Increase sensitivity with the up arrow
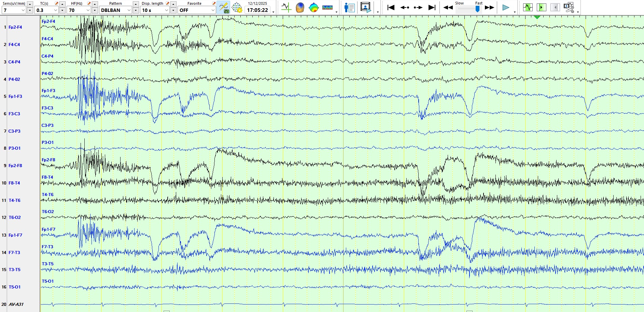Screen dimensions: 644x312 [30, 4]
